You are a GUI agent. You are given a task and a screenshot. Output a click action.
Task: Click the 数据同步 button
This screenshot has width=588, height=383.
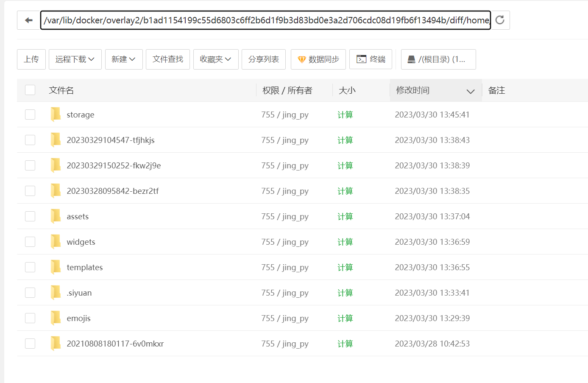[318, 59]
